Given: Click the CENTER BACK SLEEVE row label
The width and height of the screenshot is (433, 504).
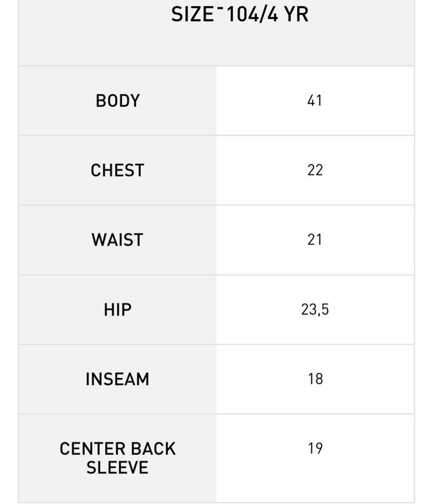Looking at the screenshot, I should 118,458.
